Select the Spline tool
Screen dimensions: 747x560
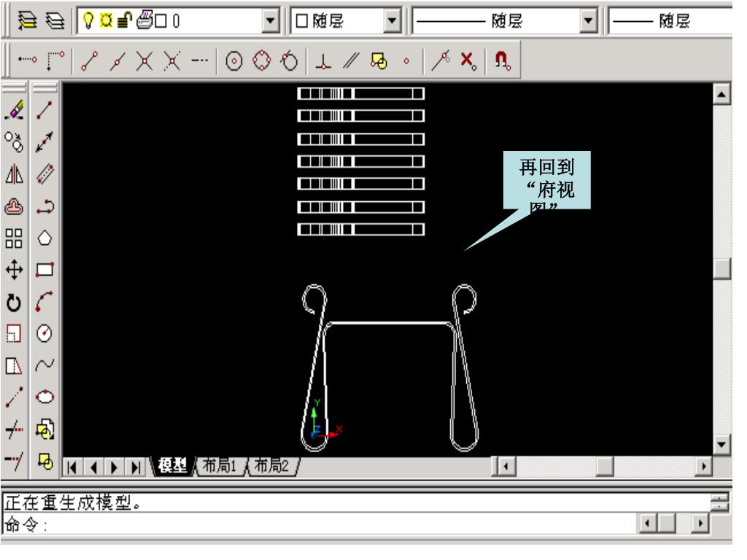[x=44, y=365]
